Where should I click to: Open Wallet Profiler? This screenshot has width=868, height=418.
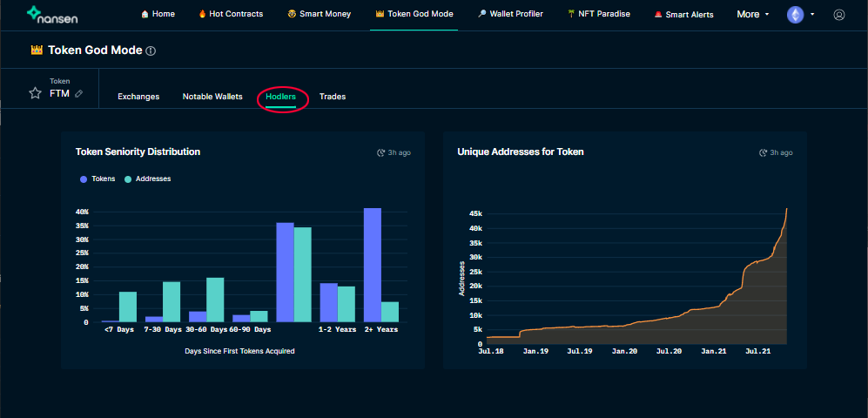tap(510, 14)
